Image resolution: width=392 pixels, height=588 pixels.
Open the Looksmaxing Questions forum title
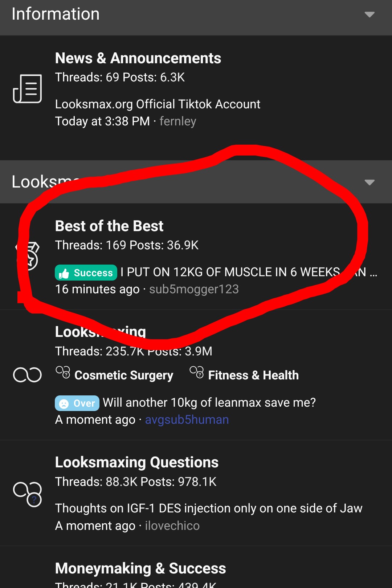pos(137,462)
